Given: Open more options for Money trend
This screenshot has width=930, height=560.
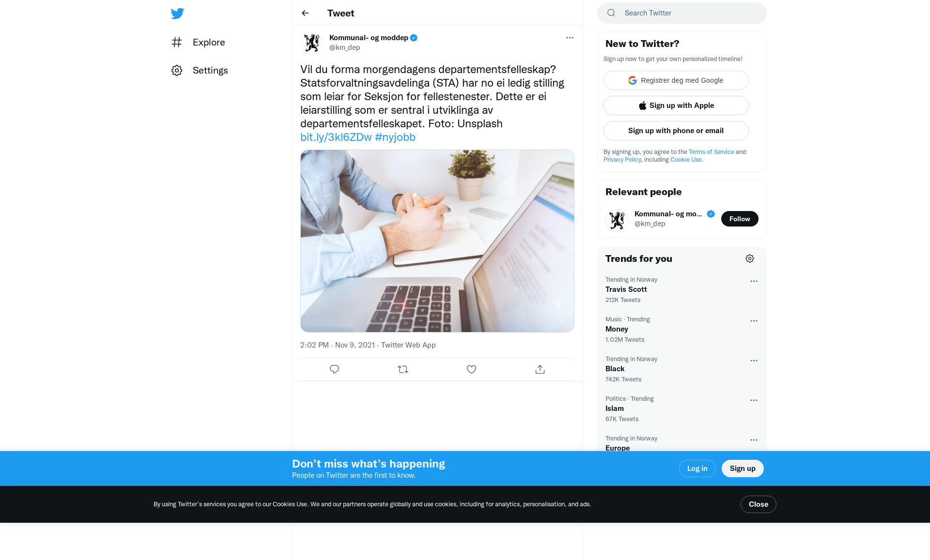Looking at the screenshot, I should click(x=754, y=321).
